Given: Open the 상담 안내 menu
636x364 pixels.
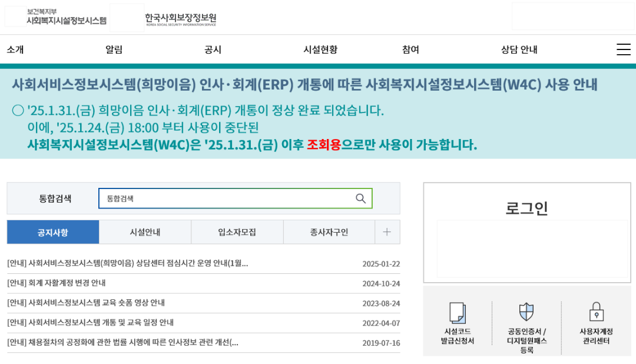Looking at the screenshot, I should click(519, 49).
